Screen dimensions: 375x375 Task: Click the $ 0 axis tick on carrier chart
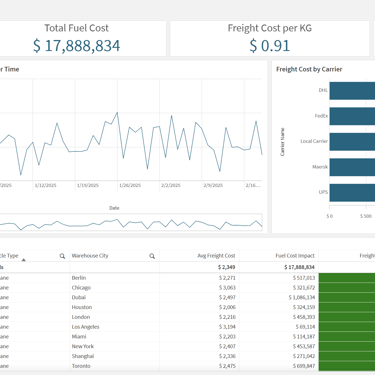tap(330, 216)
